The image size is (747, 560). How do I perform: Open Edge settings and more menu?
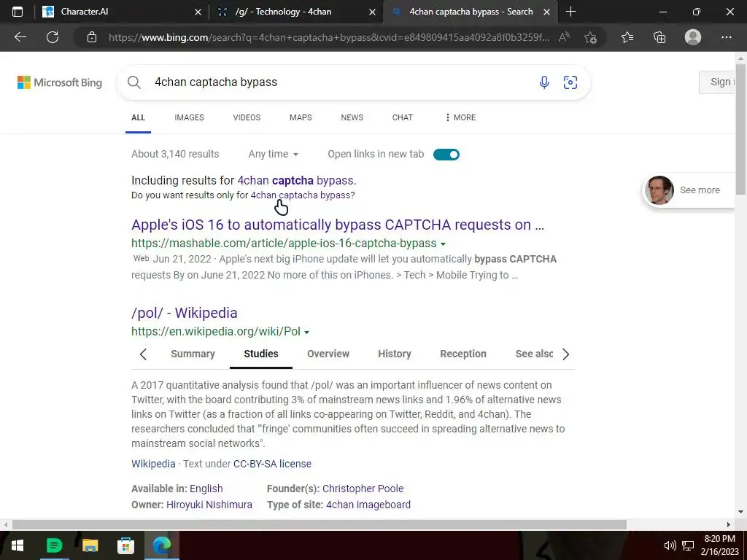pos(726,37)
